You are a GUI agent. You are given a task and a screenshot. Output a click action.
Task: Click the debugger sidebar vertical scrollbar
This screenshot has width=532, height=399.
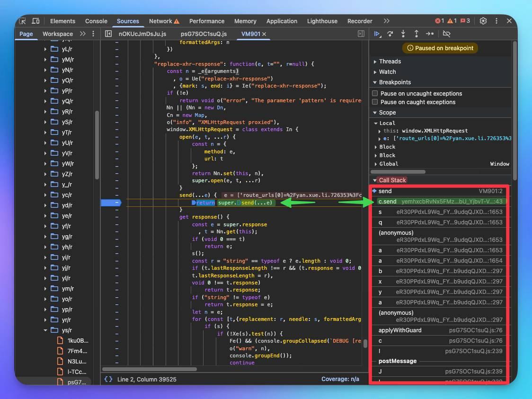[514, 111]
